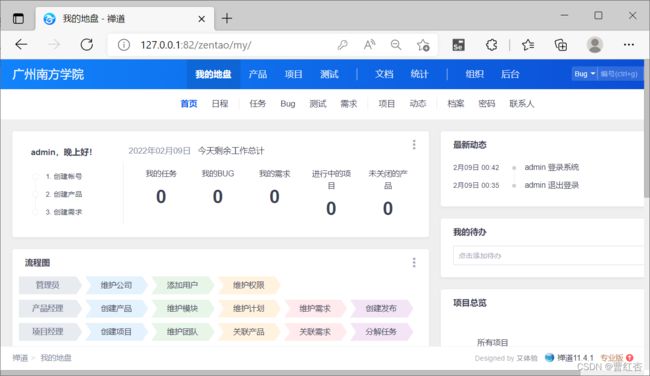
Task: Open the browser extensions puzzle icon
Action: coord(492,45)
